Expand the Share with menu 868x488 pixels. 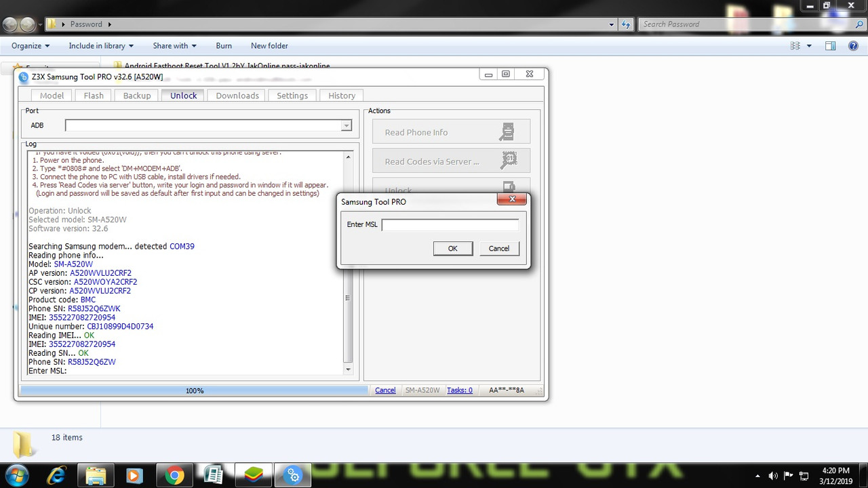(174, 46)
